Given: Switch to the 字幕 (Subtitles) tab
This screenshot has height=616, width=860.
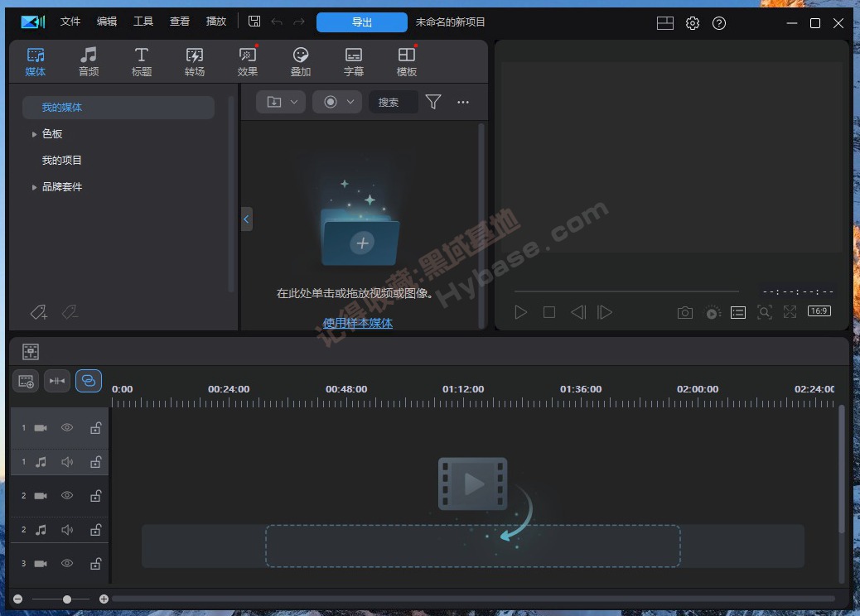Looking at the screenshot, I should [x=353, y=60].
